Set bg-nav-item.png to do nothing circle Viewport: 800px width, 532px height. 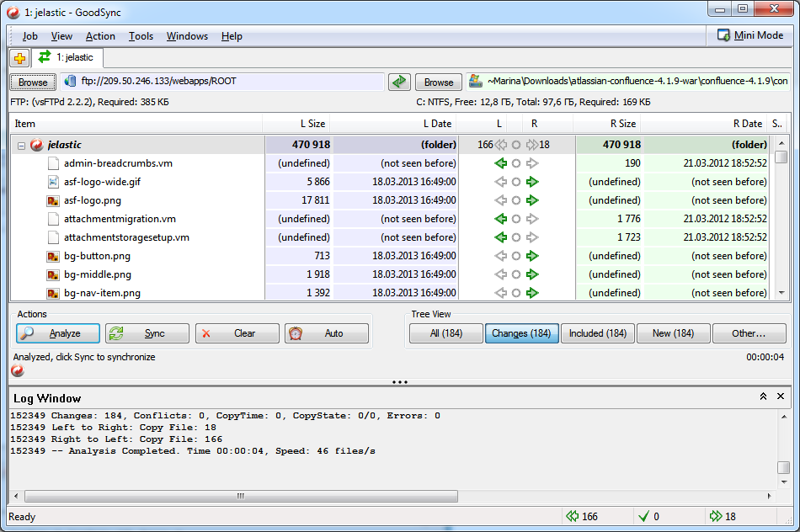(x=516, y=293)
